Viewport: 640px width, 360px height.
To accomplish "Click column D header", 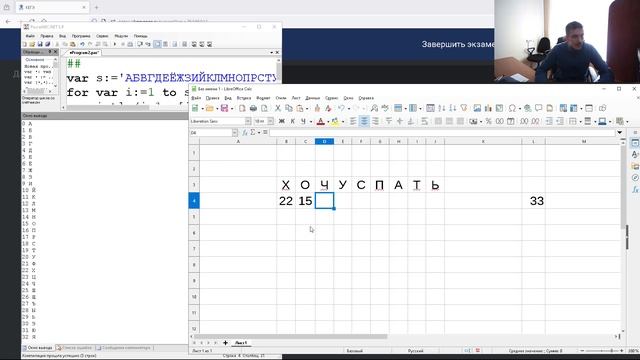I will coord(324,141).
